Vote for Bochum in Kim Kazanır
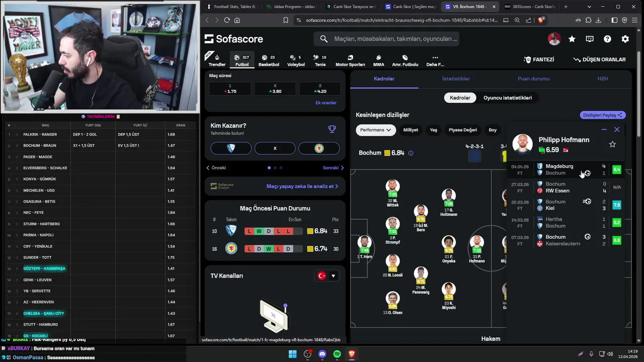 pyautogui.click(x=231, y=148)
